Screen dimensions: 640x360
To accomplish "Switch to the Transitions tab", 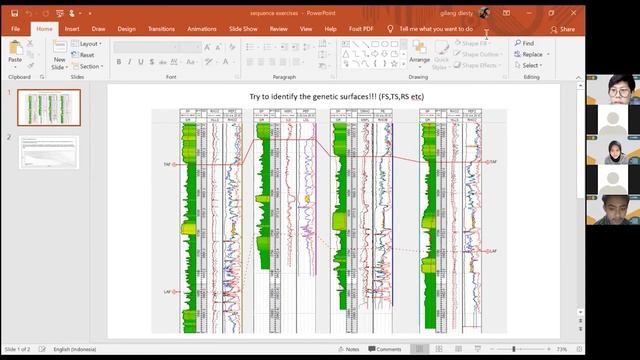I will coord(161,29).
